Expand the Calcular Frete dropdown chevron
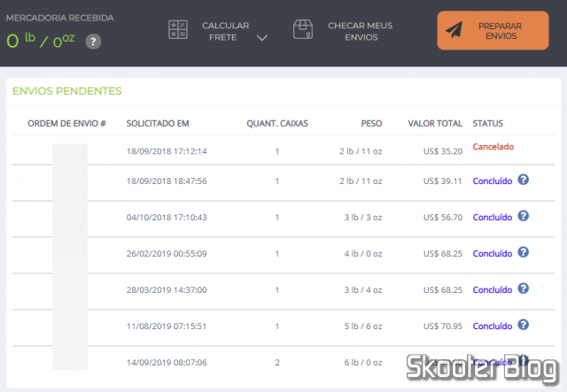The image size is (567, 392). (x=262, y=37)
